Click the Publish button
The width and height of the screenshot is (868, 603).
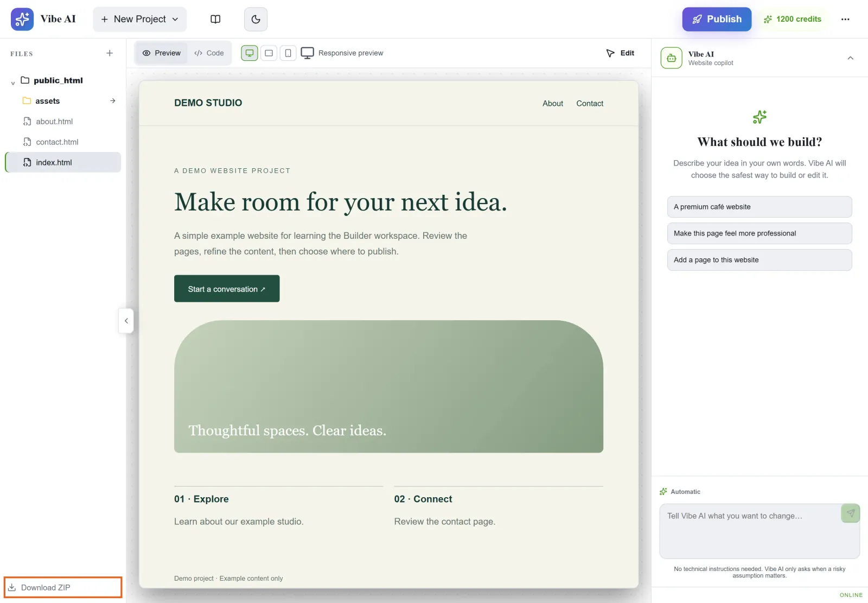[717, 19]
